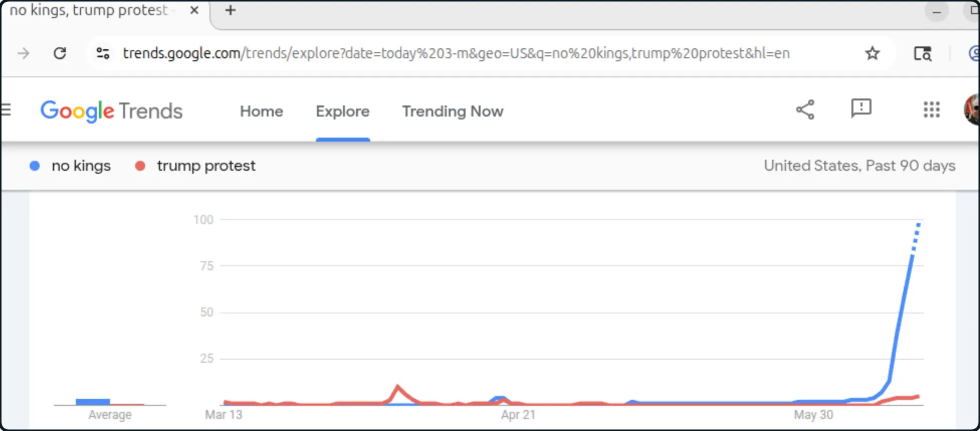Click the blue 'no kings' legend dot
This screenshot has width=980, height=431.
[35, 166]
